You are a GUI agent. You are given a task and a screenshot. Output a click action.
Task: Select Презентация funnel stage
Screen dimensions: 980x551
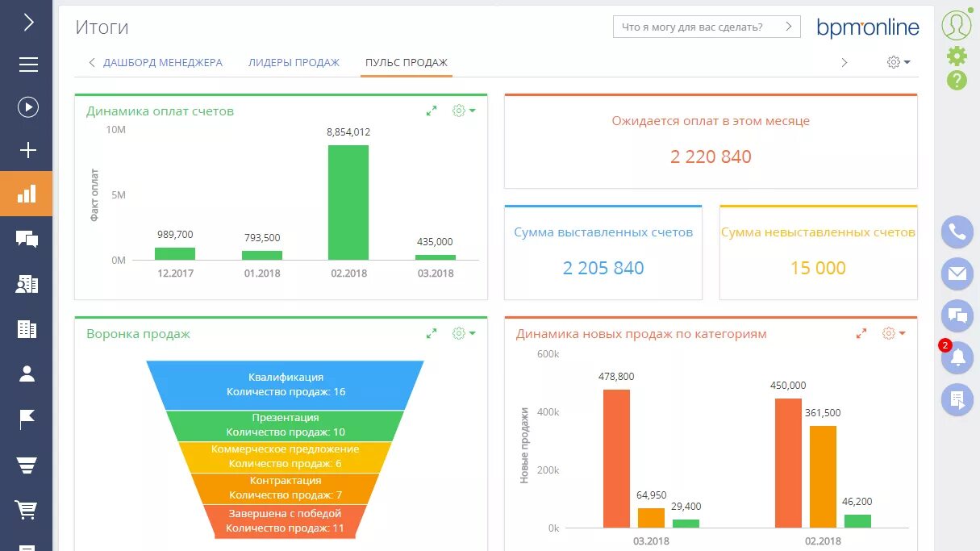(x=286, y=425)
